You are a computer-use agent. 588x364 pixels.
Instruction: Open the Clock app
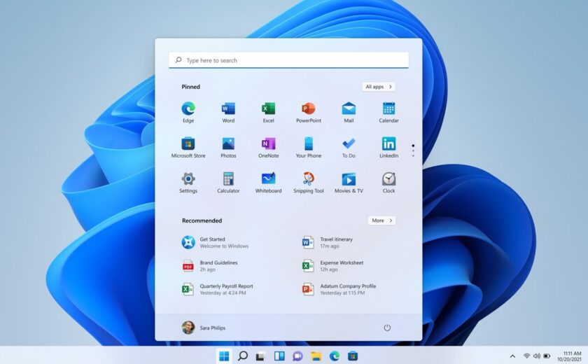point(389,183)
